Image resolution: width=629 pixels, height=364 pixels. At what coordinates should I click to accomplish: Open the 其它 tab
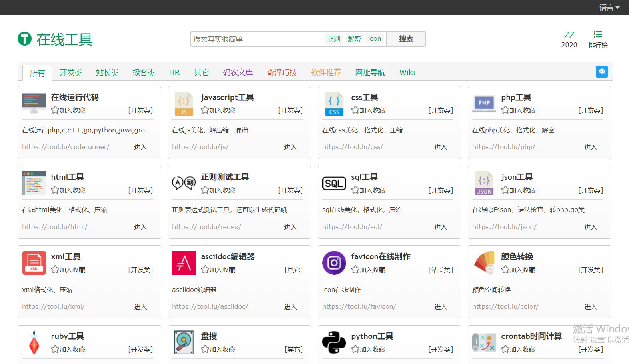(x=201, y=72)
